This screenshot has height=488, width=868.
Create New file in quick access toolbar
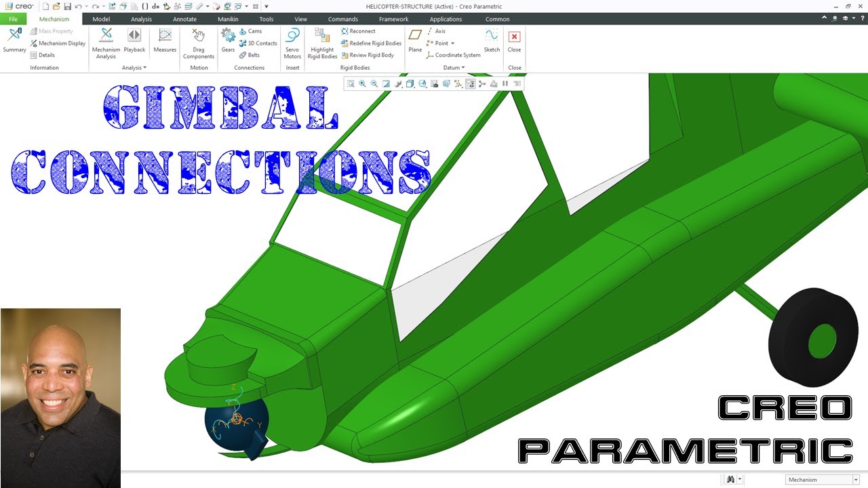pyautogui.click(x=45, y=6)
